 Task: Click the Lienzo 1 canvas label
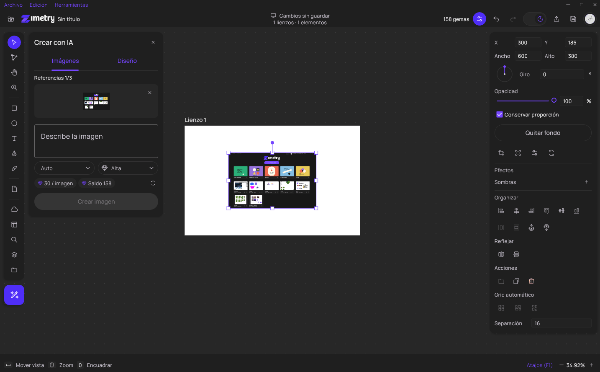(x=195, y=120)
